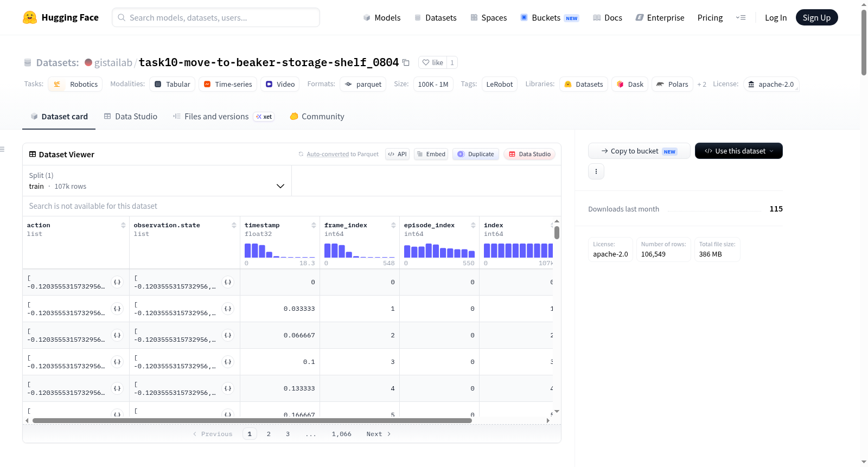The height and width of the screenshot is (467, 868).
Task: Sort by the frame_index column
Action: pos(393,225)
